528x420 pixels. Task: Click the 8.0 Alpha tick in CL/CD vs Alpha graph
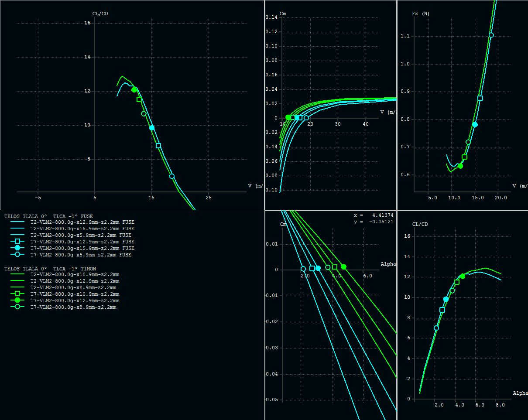pos(500,405)
